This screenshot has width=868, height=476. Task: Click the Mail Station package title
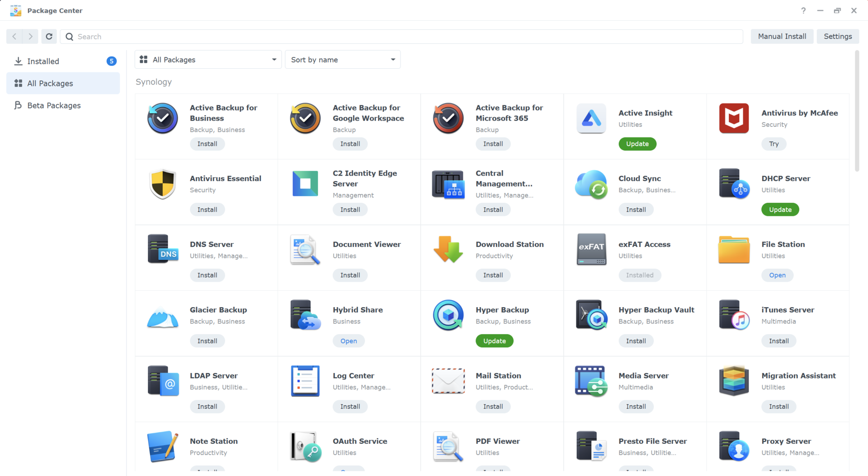[498, 376]
